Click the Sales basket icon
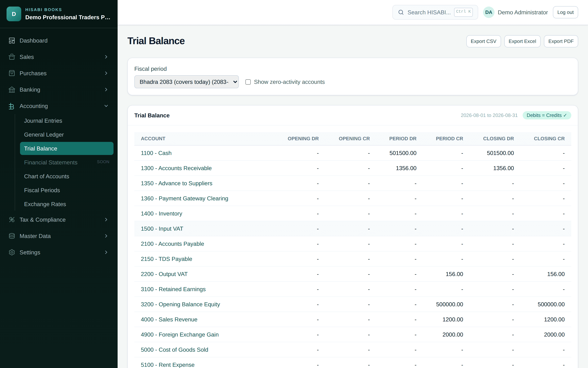Image resolution: width=588 pixels, height=368 pixels. click(x=12, y=57)
